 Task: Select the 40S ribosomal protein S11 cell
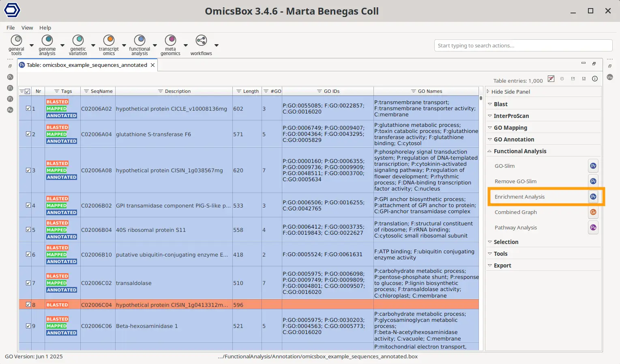pos(174,229)
